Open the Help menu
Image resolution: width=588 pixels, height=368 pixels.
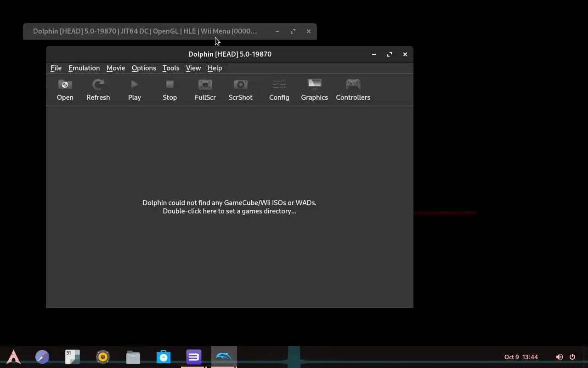coord(215,68)
